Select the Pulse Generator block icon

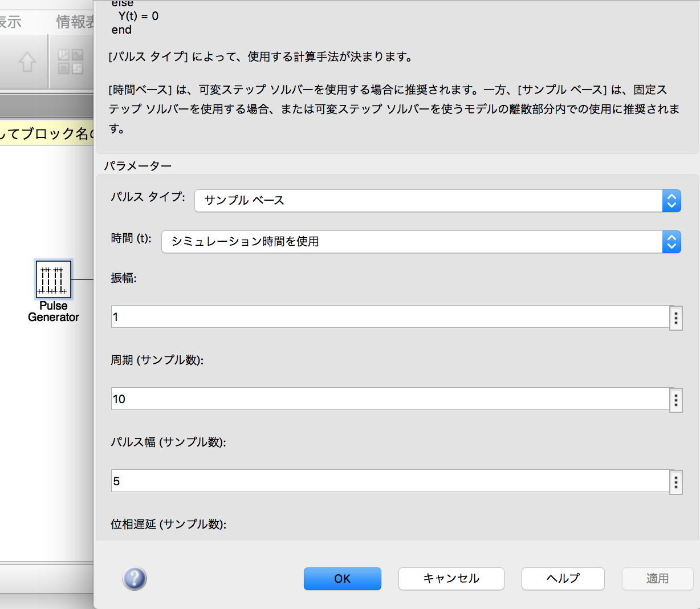coord(53,279)
